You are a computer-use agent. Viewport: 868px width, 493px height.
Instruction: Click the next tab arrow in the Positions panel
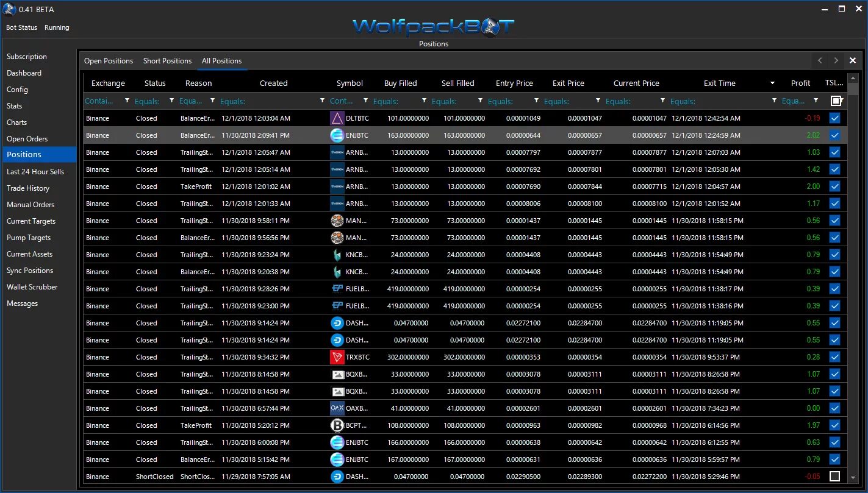836,60
